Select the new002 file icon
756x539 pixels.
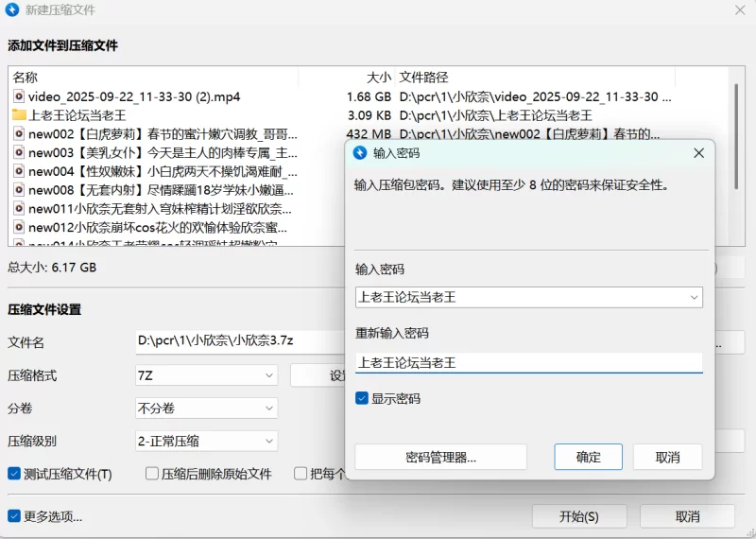pyautogui.click(x=18, y=134)
